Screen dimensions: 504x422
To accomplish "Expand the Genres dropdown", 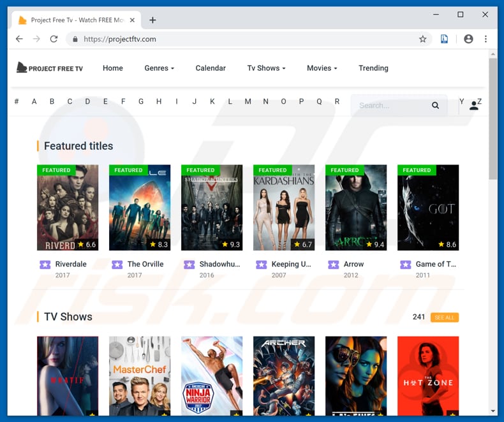I will [x=159, y=68].
